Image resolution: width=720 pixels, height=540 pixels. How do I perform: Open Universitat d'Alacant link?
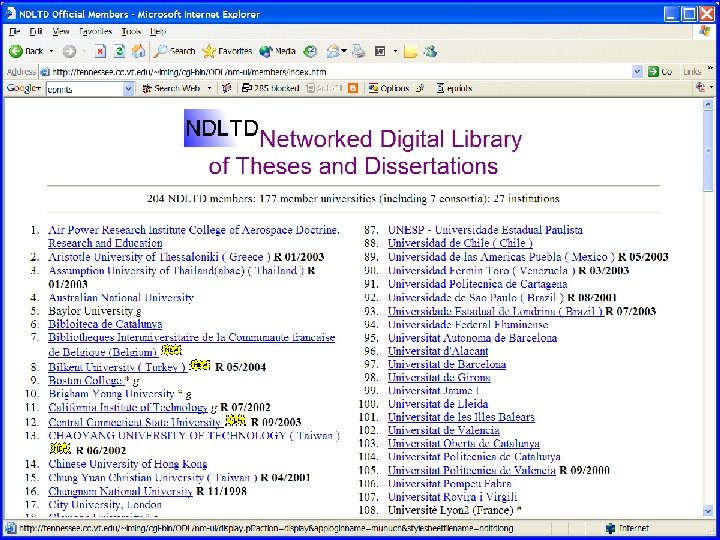(x=438, y=351)
